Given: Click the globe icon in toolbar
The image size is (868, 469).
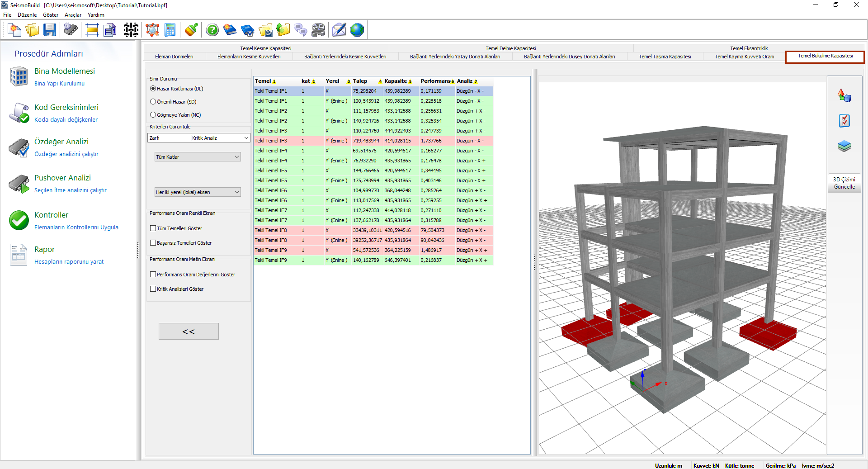Looking at the screenshot, I should [357, 30].
